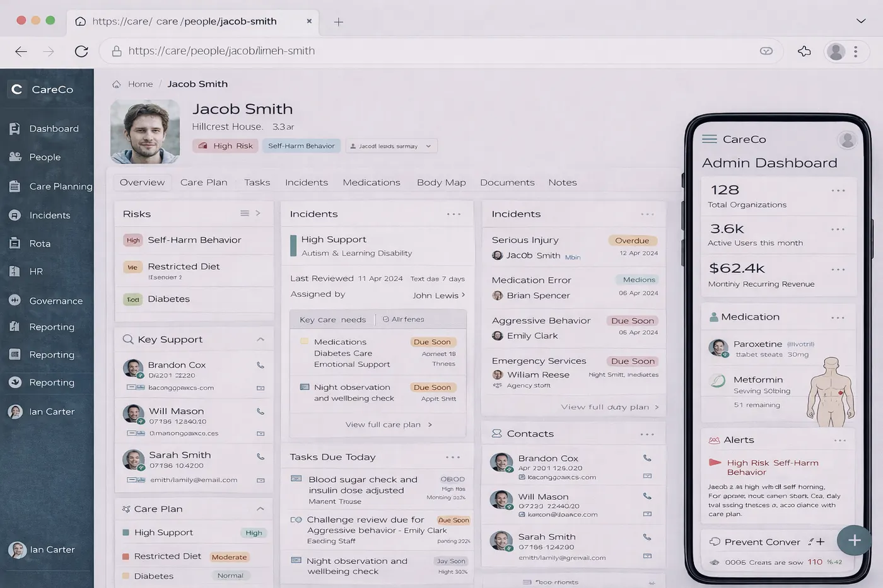Open the Rota sidebar icon
This screenshot has height=588, width=883.
click(x=15, y=243)
